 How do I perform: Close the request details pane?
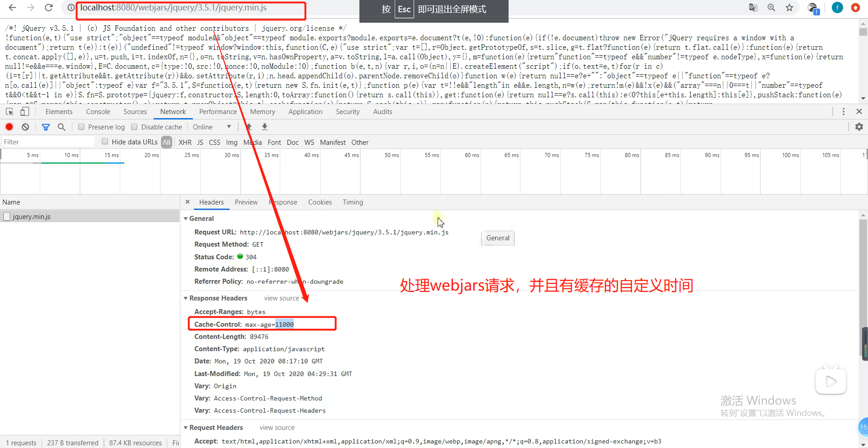188,202
